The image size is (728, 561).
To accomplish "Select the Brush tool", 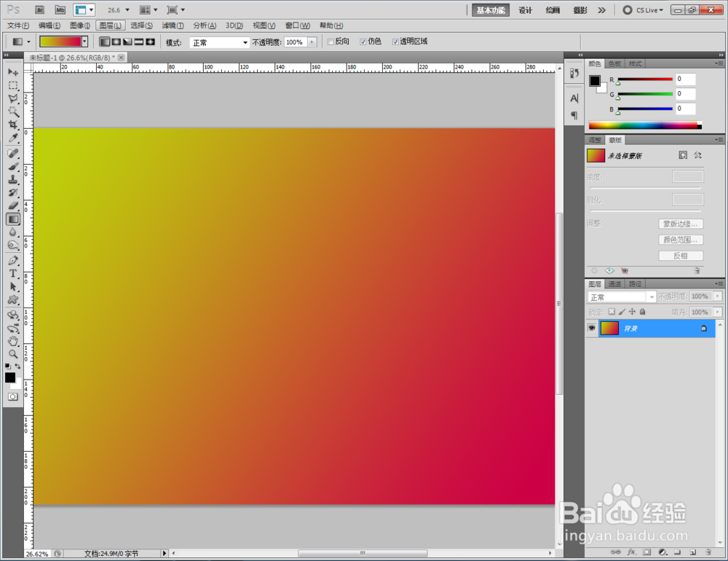I will pyautogui.click(x=13, y=166).
